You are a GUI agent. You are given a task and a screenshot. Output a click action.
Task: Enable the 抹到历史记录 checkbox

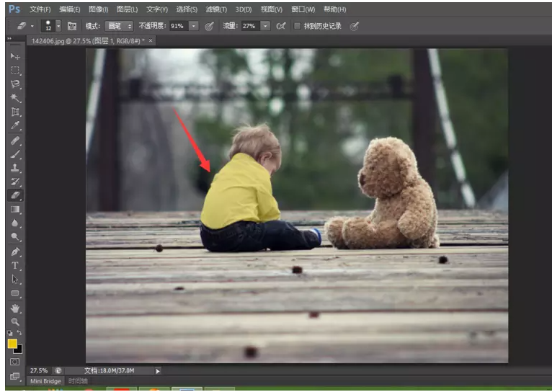coord(297,26)
